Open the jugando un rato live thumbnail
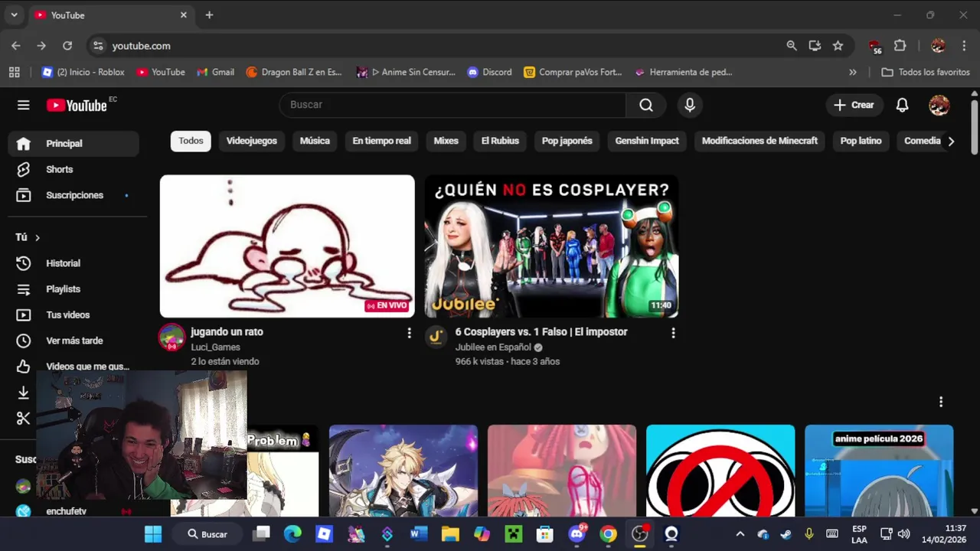 coord(287,246)
